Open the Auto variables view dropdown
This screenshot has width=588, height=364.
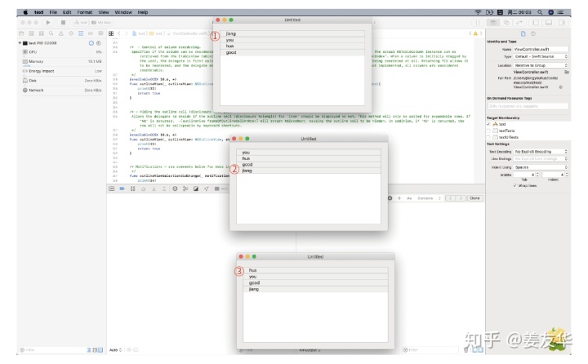pos(115,350)
